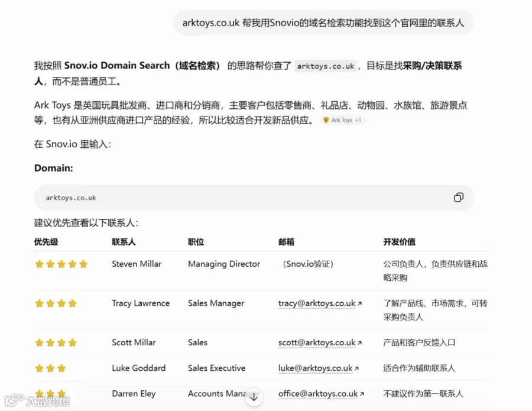Click the inline arktoys.co.uk code snippet
This screenshot has height=411, width=532.
click(325, 66)
